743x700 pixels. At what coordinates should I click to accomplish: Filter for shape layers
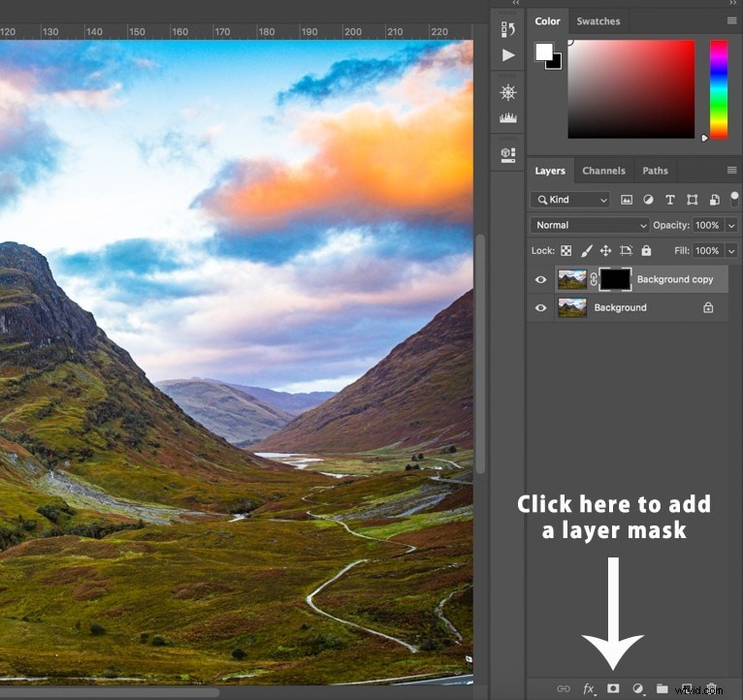[x=692, y=200]
